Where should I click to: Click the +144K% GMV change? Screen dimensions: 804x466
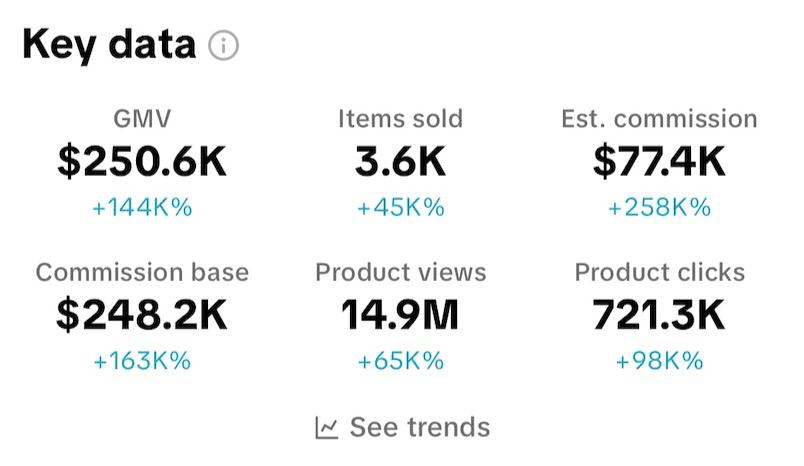coord(142,208)
